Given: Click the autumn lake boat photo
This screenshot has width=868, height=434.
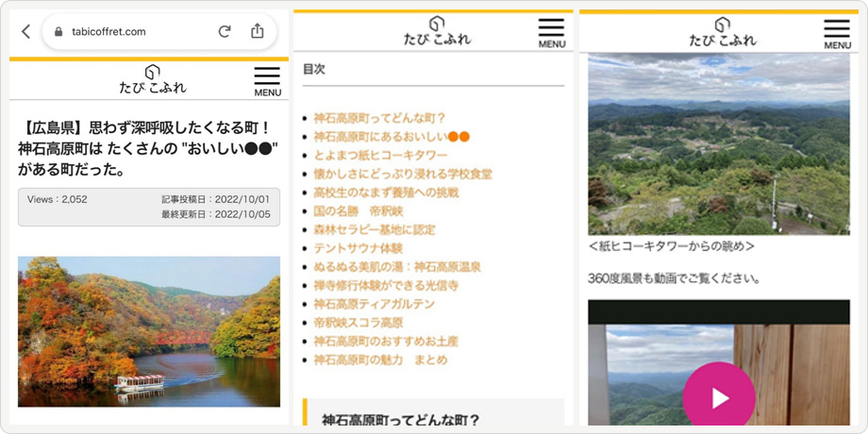Looking at the screenshot, I should 149,331.
